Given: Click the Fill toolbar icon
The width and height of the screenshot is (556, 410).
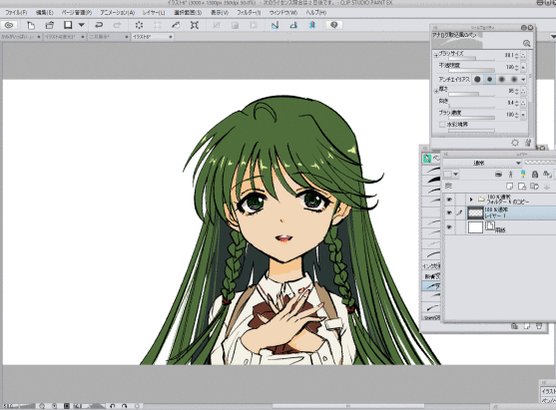Looking at the screenshot, I should click(x=176, y=25).
